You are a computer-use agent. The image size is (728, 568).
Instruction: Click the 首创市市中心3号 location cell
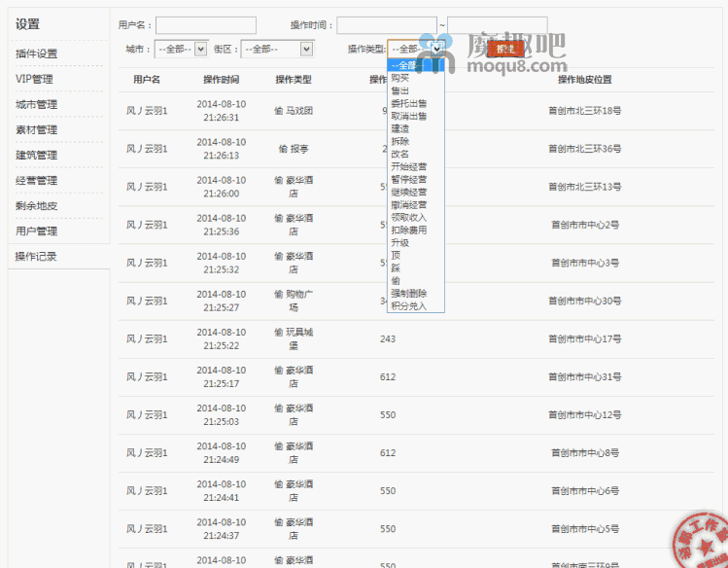tap(584, 263)
